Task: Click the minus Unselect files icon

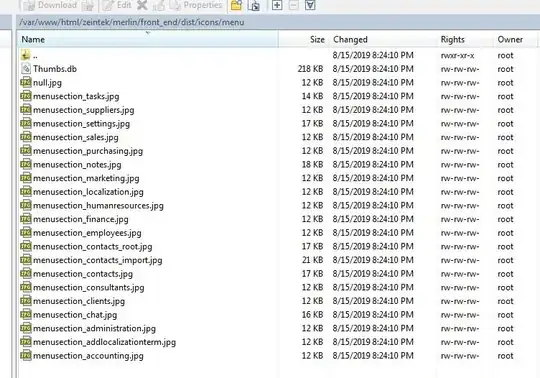Action: 293,5
